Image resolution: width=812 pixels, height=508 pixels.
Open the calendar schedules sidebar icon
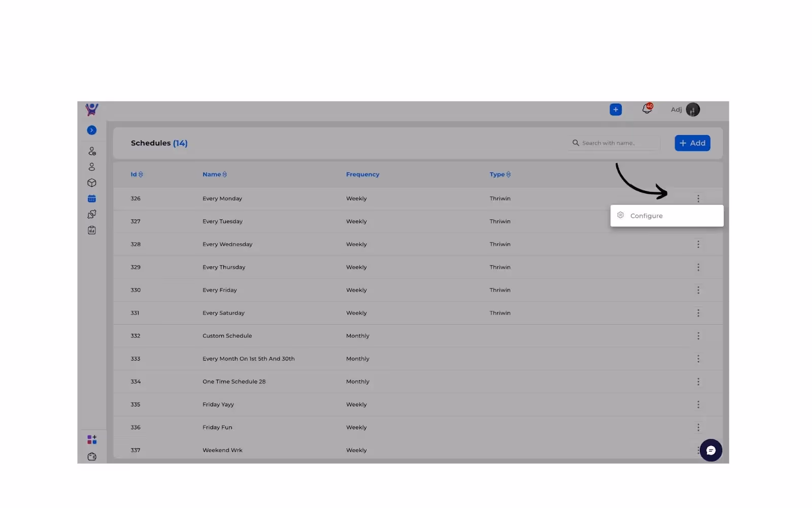pos(92,199)
